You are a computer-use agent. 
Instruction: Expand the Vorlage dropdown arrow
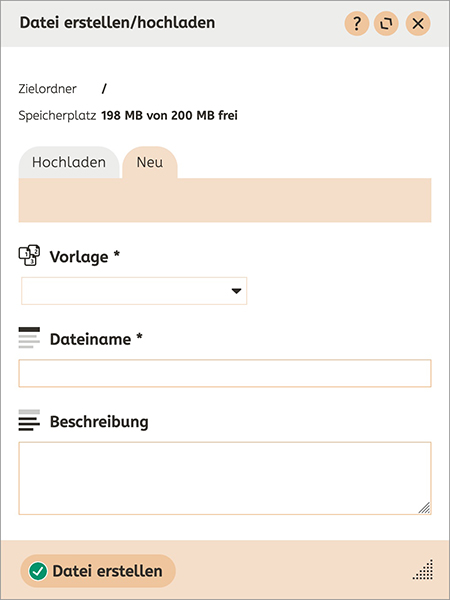(236, 291)
